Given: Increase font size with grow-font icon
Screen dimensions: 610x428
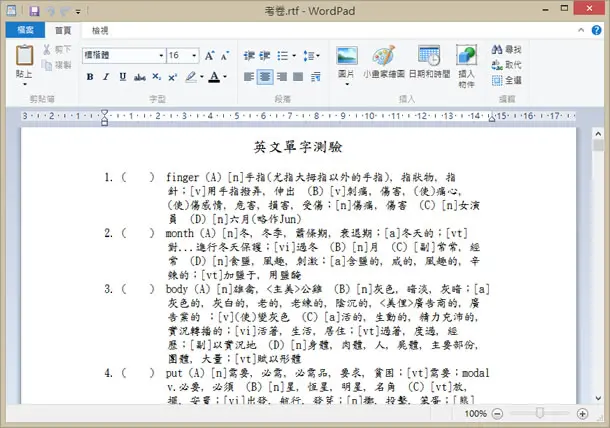Looking at the screenshot, I should coord(209,56).
